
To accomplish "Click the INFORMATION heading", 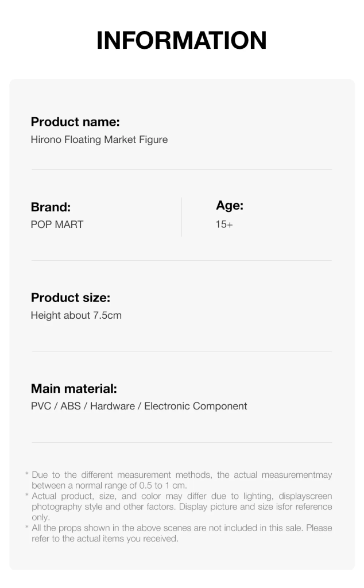I will click(x=181, y=40).
